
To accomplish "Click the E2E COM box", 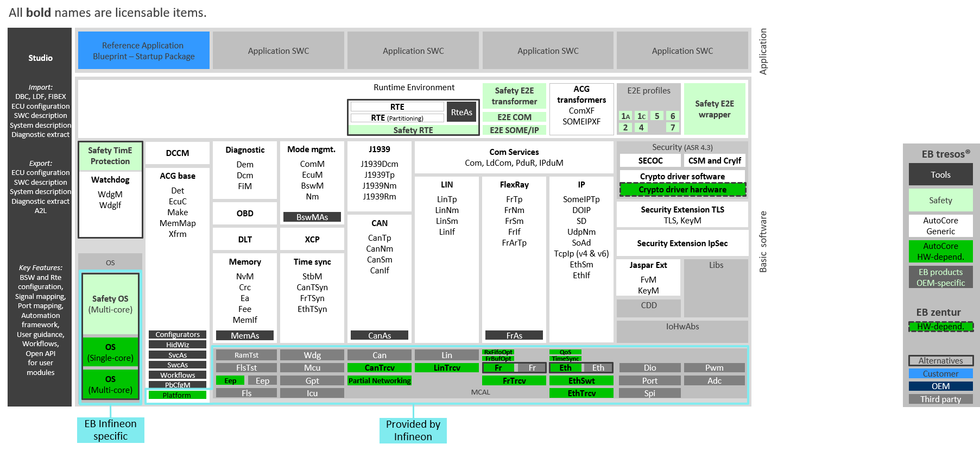I will tap(514, 117).
